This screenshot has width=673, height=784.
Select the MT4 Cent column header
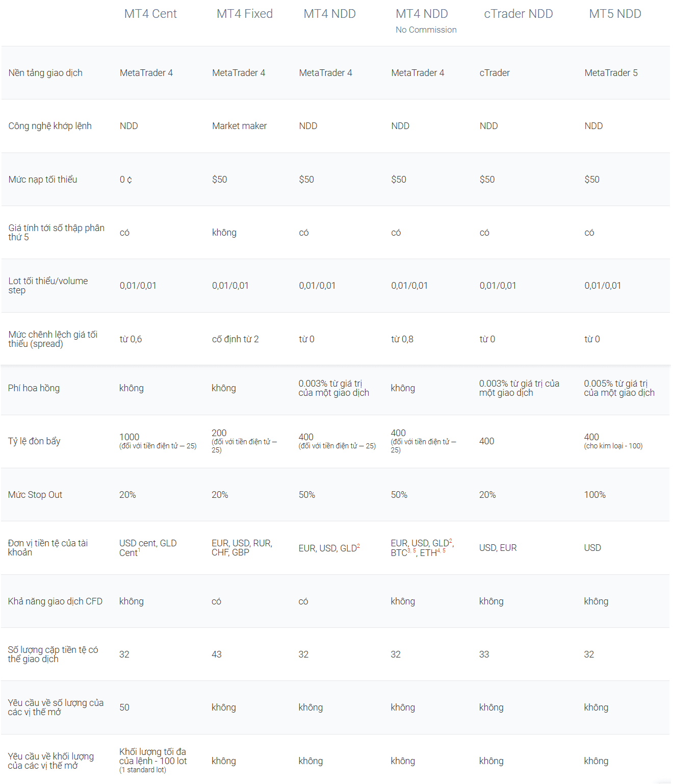click(x=150, y=14)
